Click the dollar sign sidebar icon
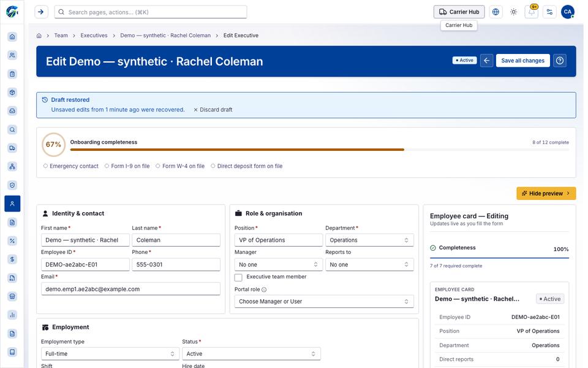The width and height of the screenshot is (588, 368). click(12, 259)
